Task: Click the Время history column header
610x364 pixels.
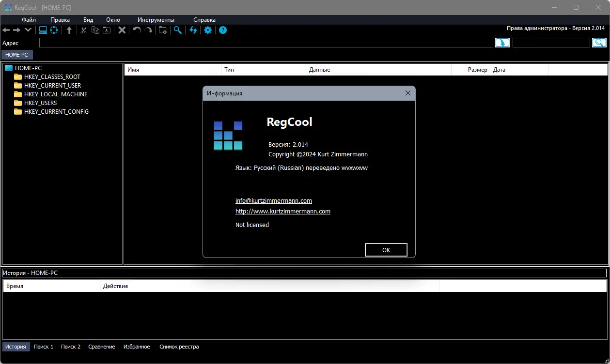Action: (x=52, y=286)
